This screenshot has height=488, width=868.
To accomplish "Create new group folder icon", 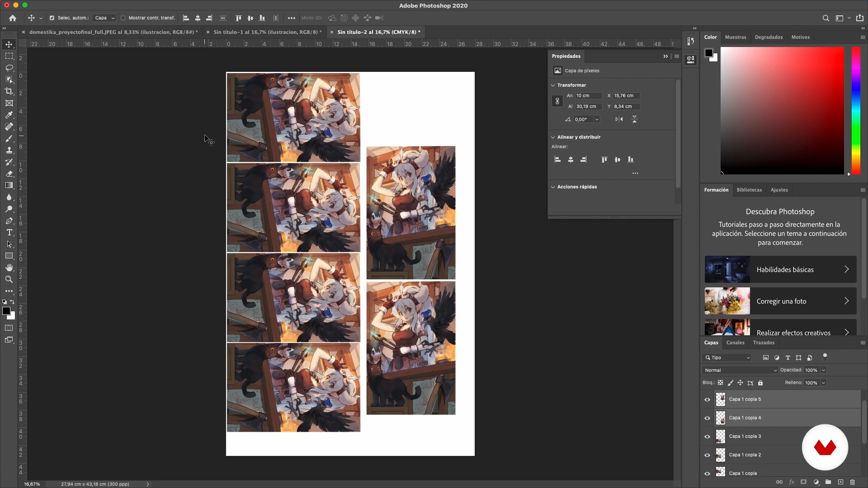I will tap(828, 482).
